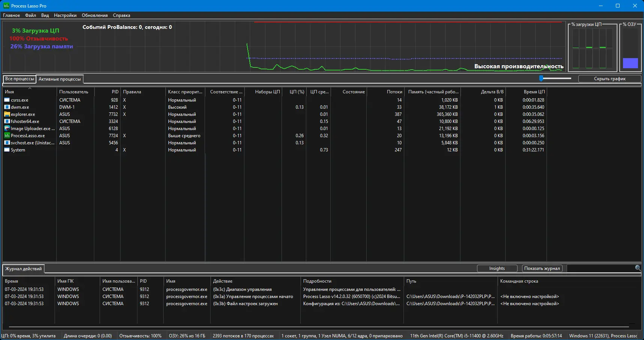The image size is (644, 340).
Task: Click the % ОЗУ memory bar
Action: point(630,48)
